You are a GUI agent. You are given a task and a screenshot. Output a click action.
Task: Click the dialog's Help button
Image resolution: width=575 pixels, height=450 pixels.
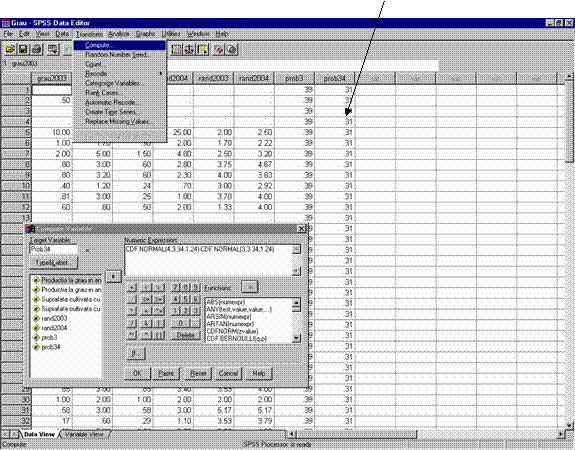point(259,373)
